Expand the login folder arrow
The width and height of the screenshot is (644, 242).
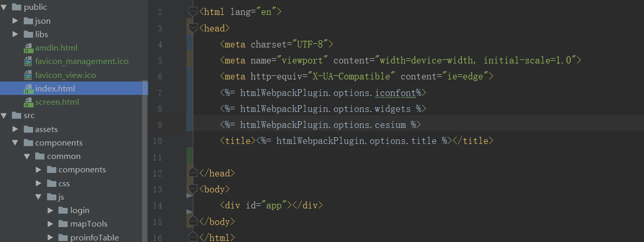coord(50,211)
